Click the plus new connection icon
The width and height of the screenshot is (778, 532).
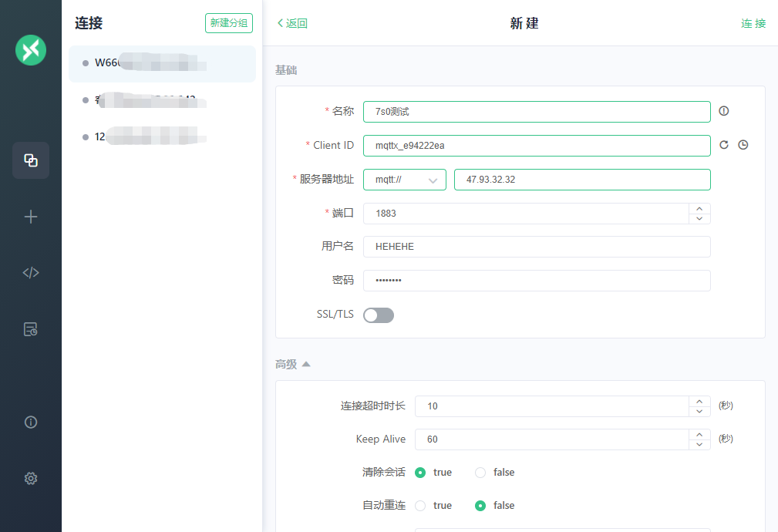pos(31,217)
